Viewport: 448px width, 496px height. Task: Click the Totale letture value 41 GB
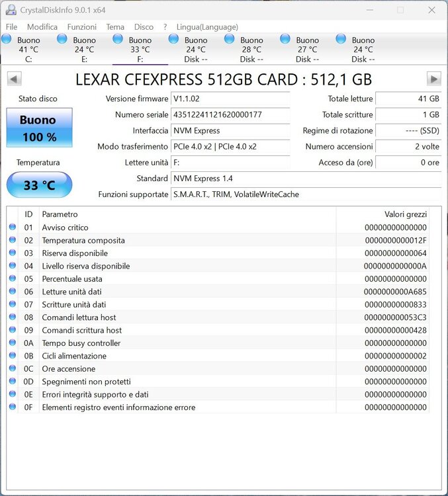[x=408, y=99]
